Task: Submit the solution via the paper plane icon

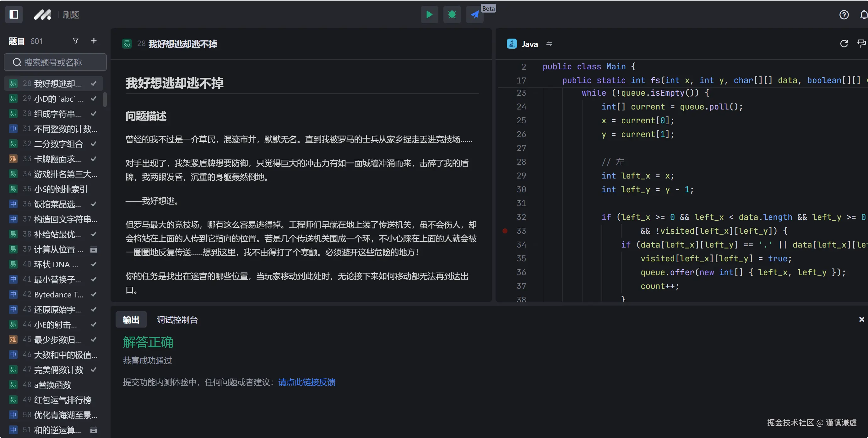Action: click(x=475, y=14)
